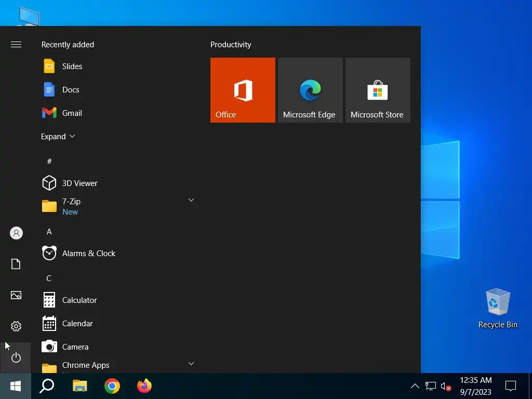This screenshot has height=399, width=532.
Task: Click the muted volume tray icon
Action: click(446, 386)
